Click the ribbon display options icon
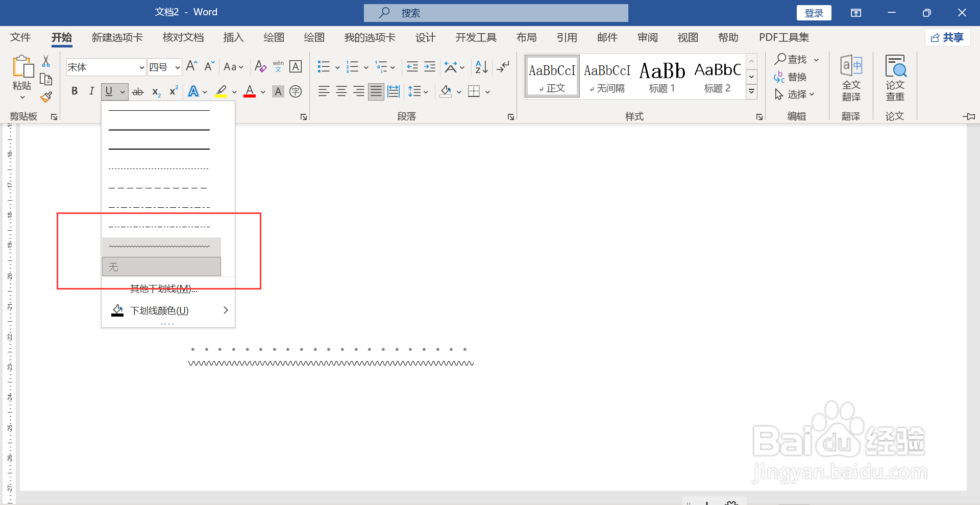The height and width of the screenshot is (505, 980). click(856, 13)
